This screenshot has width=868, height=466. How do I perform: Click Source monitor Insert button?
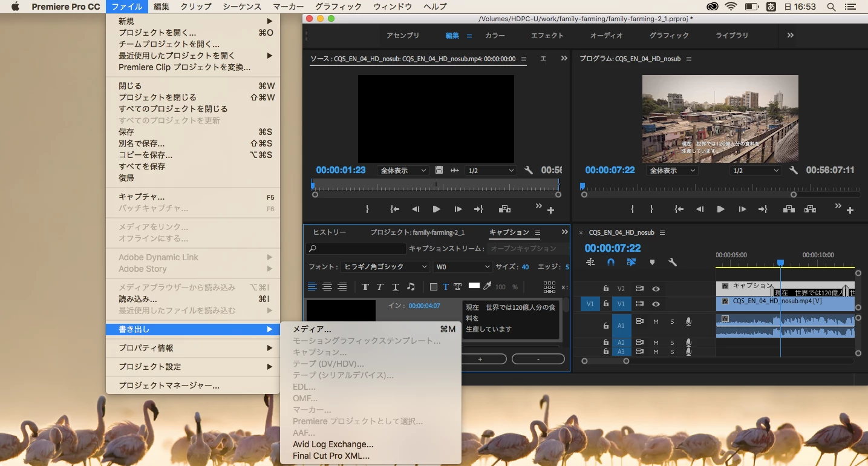(504, 209)
